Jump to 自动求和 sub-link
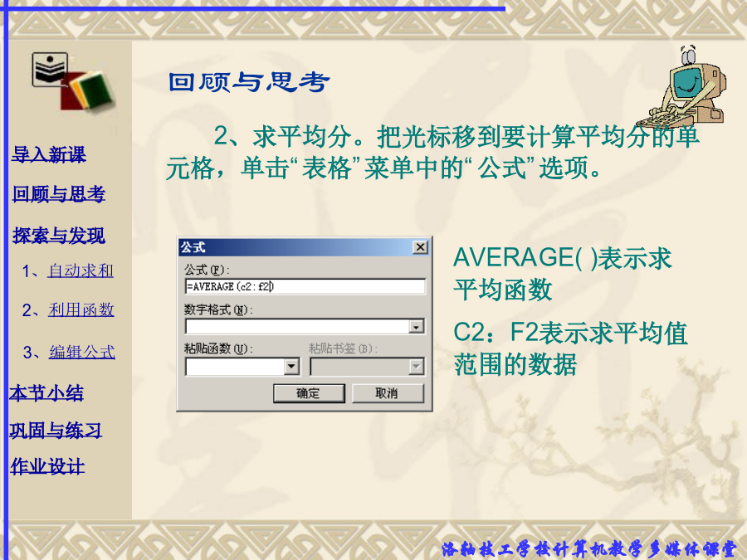The image size is (747, 560). [x=81, y=270]
